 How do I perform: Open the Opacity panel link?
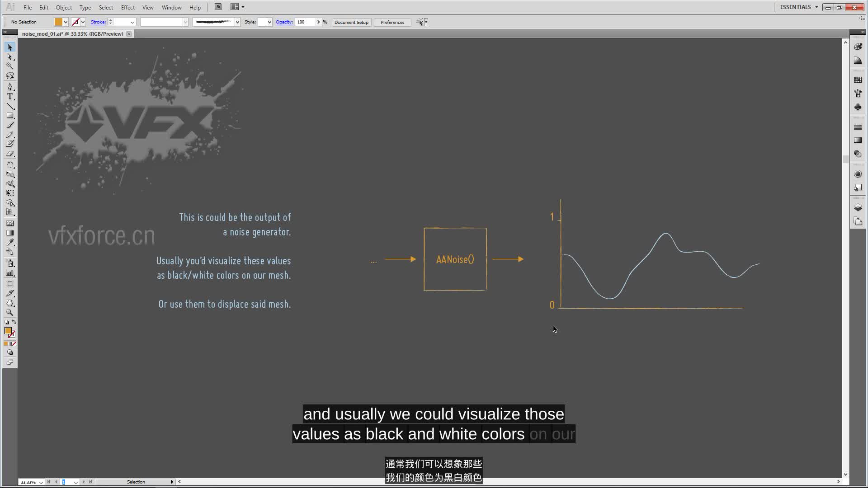click(284, 22)
